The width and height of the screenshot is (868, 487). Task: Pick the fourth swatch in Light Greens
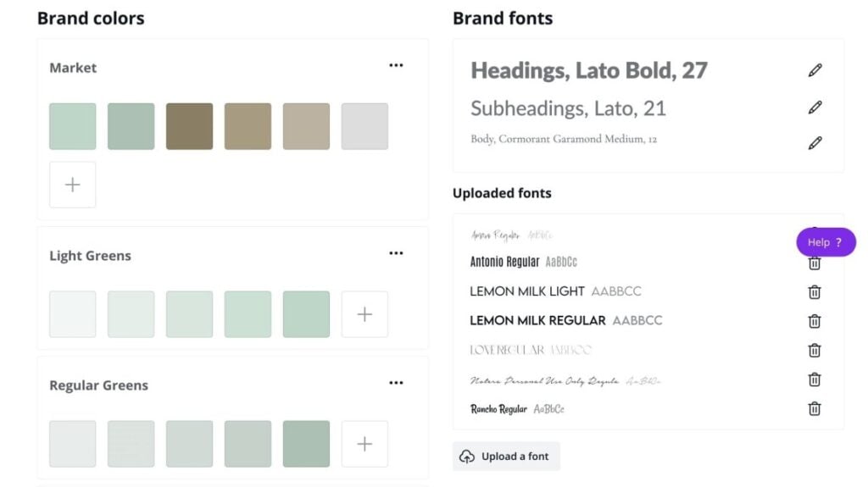tap(248, 314)
